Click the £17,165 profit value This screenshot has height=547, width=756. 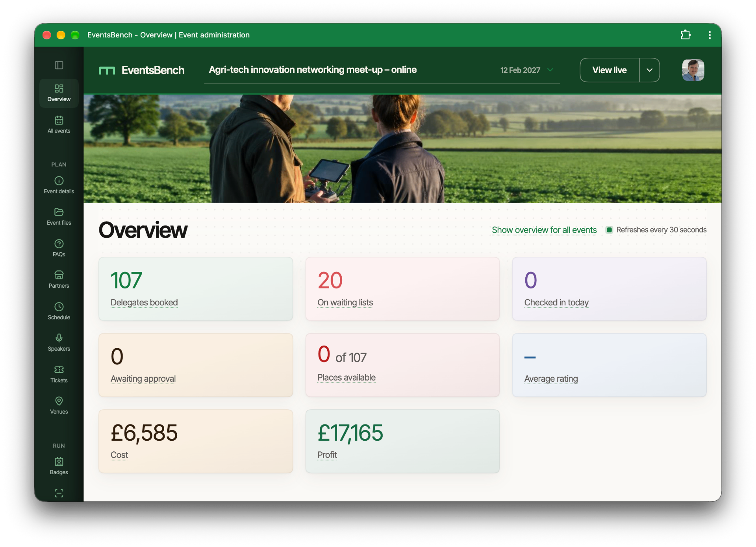[x=350, y=433]
